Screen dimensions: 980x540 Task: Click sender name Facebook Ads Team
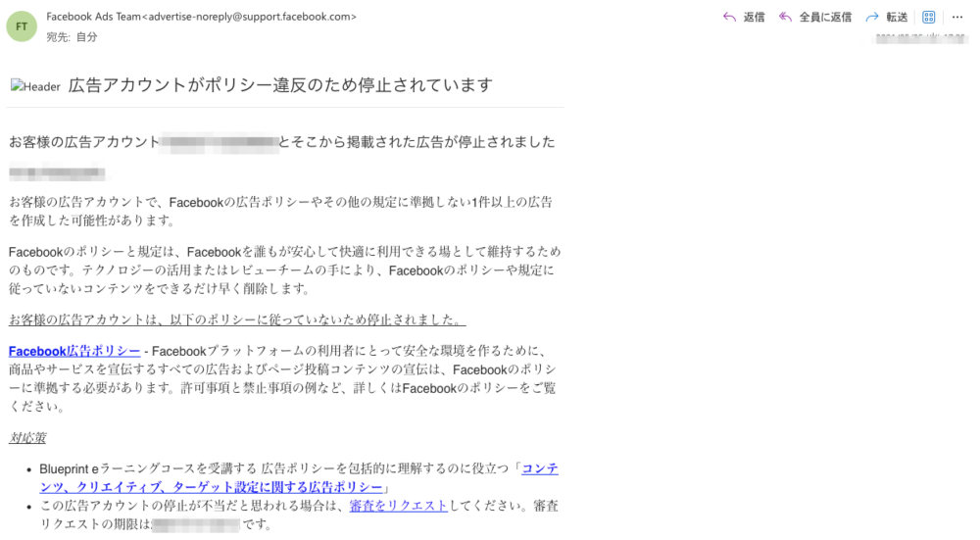point(94,17)
